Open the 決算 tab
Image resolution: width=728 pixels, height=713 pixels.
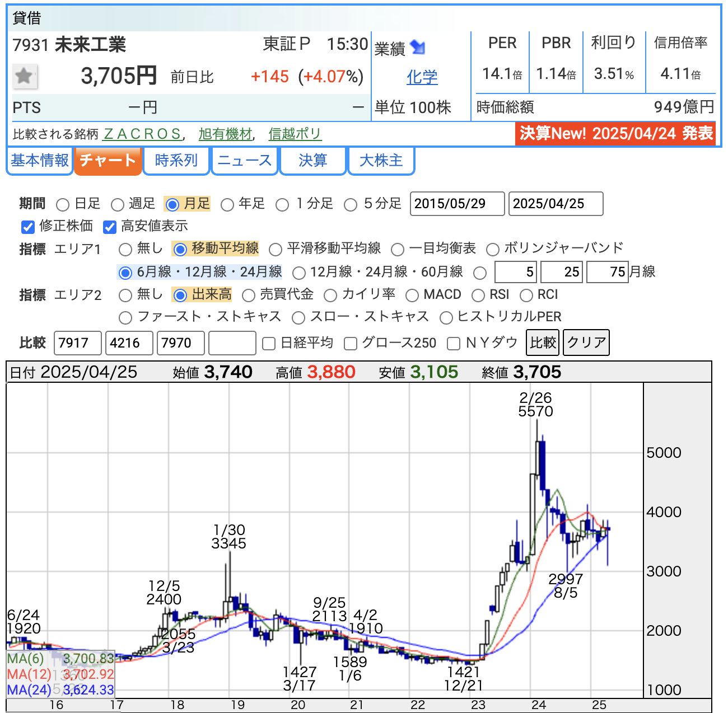(x=313, y=161)
